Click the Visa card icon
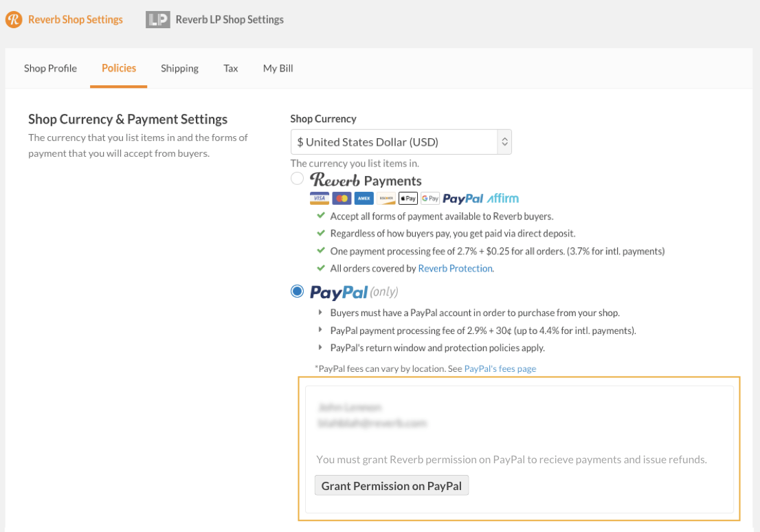This screenshot has width=760, height=532. pyautogui.click(x=319, y=199)
